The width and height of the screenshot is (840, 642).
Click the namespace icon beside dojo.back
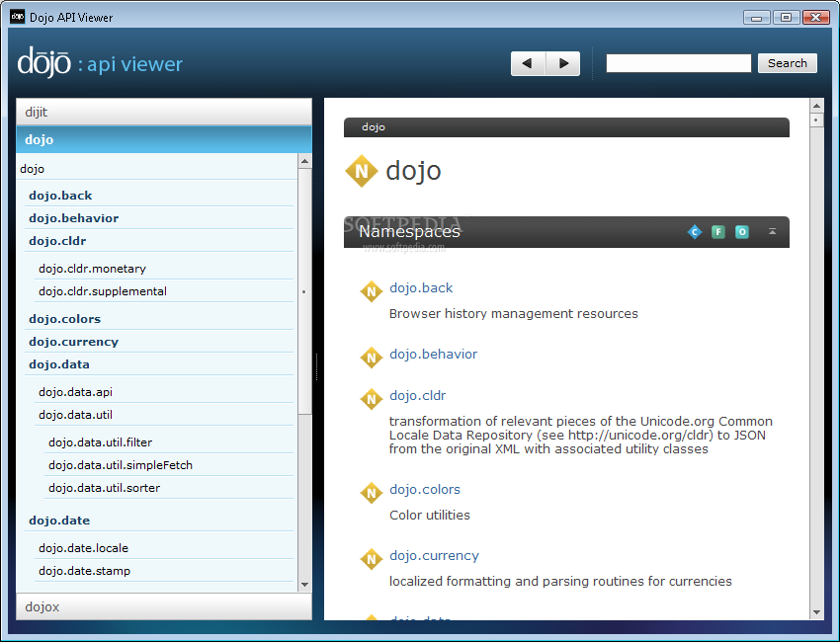pyautogui.click(x=372, y=291)
